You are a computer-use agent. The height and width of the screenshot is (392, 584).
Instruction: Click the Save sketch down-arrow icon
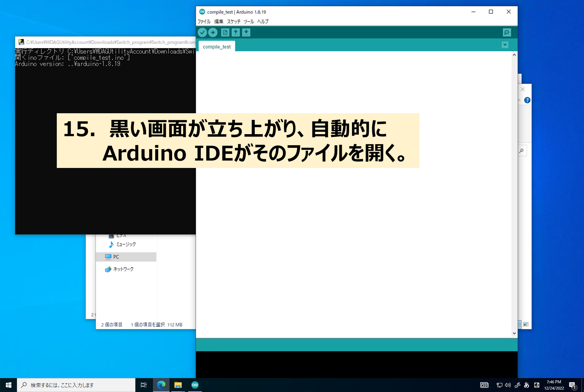(246, 32)
